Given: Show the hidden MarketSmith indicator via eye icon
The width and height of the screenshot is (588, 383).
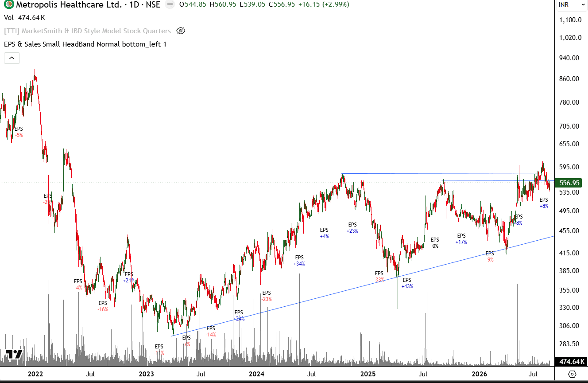Looking at the screenshot, I should [180, 31].
